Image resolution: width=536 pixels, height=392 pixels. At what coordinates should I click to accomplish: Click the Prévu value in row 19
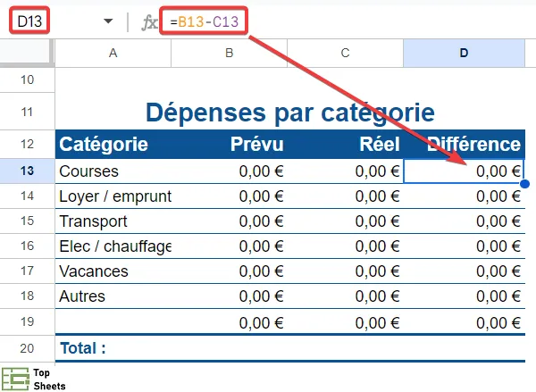(229, 322)
